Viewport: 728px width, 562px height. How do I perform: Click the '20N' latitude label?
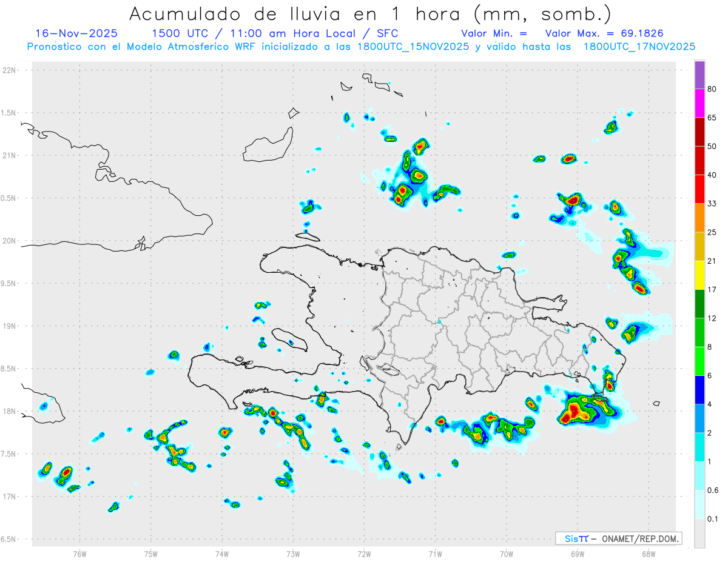point(8,241)
